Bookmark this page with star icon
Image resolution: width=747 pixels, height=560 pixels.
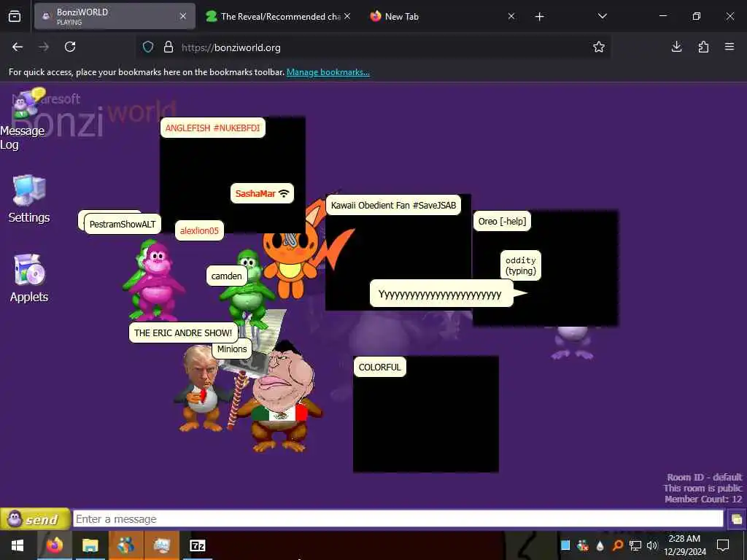pos(599,47)
